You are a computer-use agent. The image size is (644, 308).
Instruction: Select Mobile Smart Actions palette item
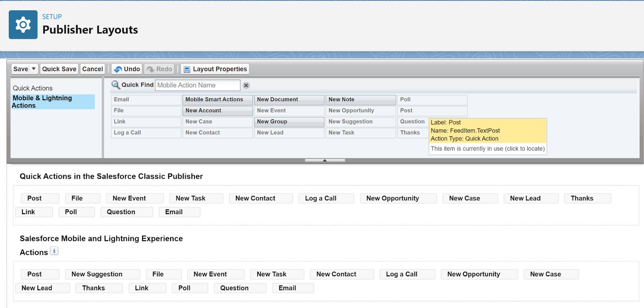click(x=218, y=99)
